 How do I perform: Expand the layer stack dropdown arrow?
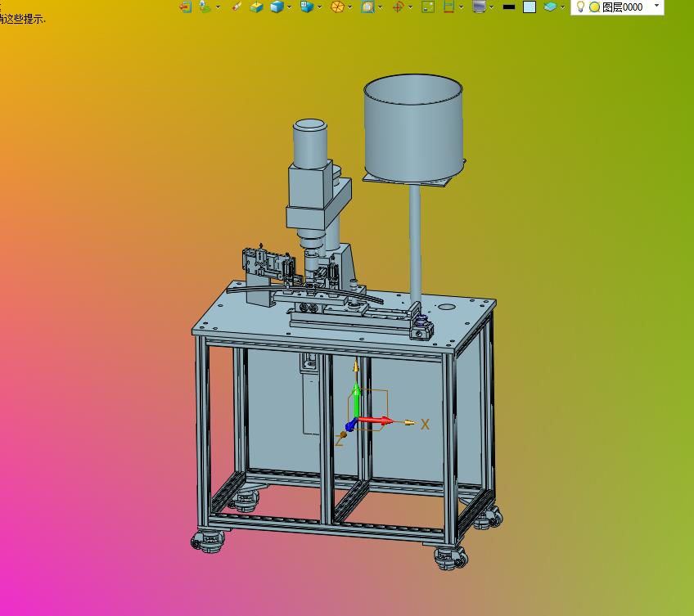(562, 7)
